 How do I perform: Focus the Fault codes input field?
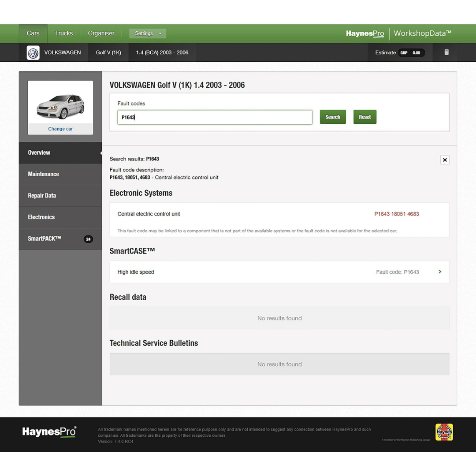(x=215, y=117)
